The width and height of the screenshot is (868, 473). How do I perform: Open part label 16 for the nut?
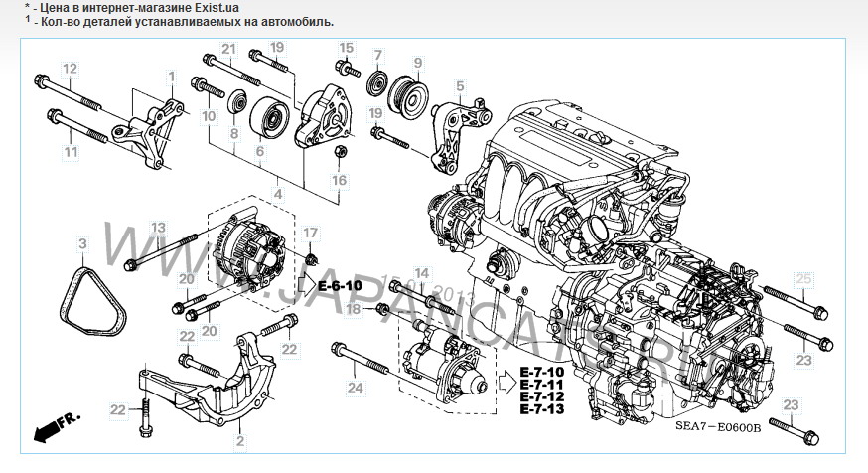339,180
